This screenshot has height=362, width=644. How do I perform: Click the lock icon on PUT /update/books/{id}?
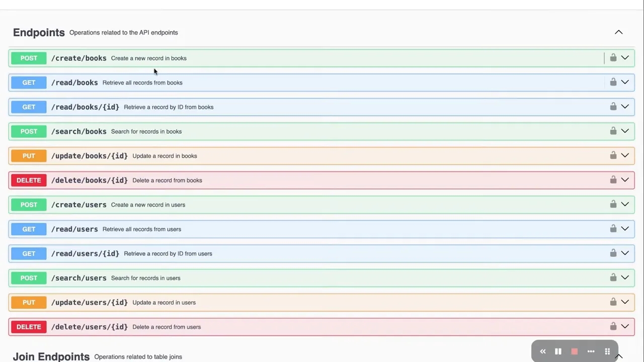point(613,155)
